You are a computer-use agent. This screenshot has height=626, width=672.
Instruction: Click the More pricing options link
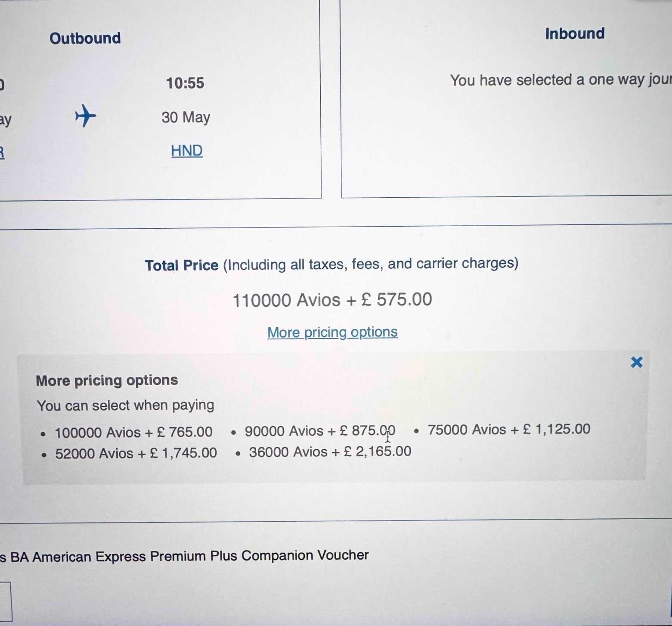click(332, 332)
